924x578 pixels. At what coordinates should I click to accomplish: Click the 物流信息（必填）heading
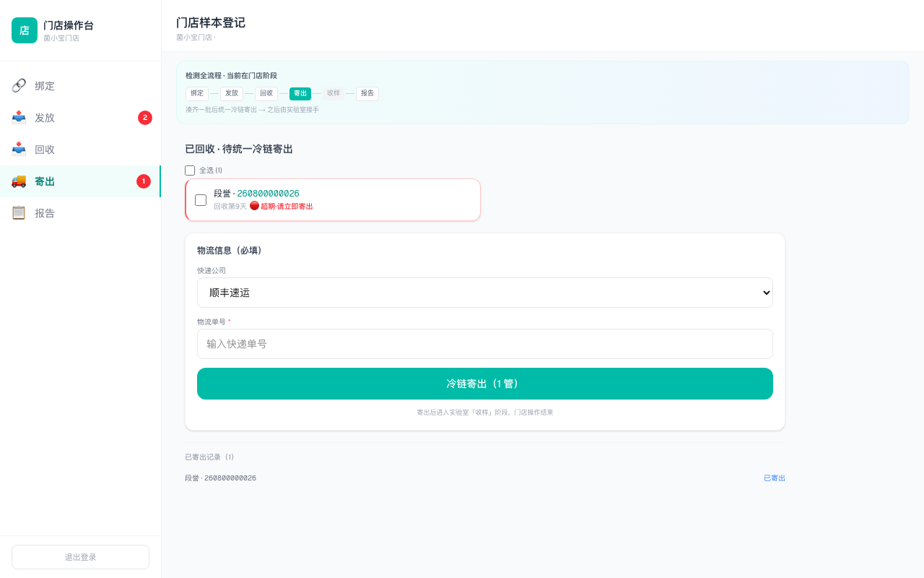[231, 251]
